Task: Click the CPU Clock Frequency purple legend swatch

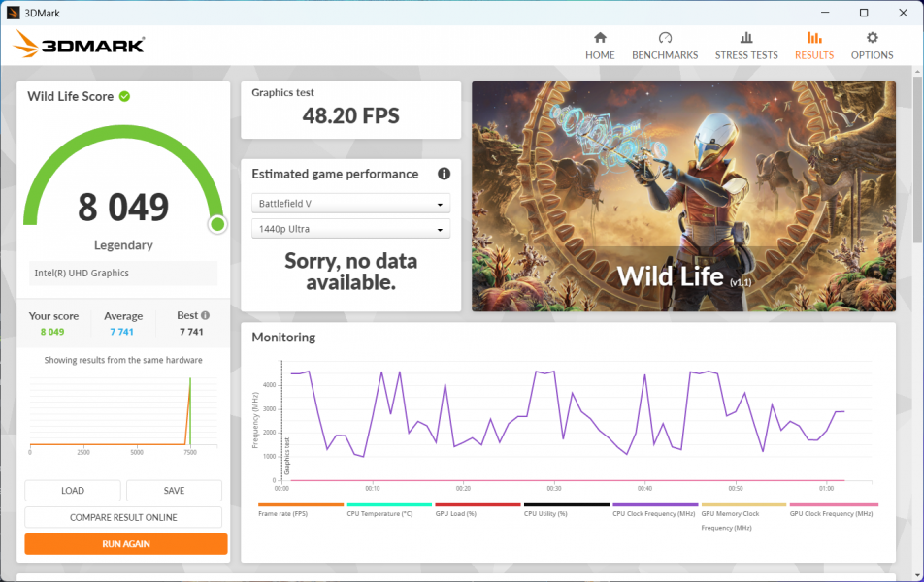Action: [655, 505]
